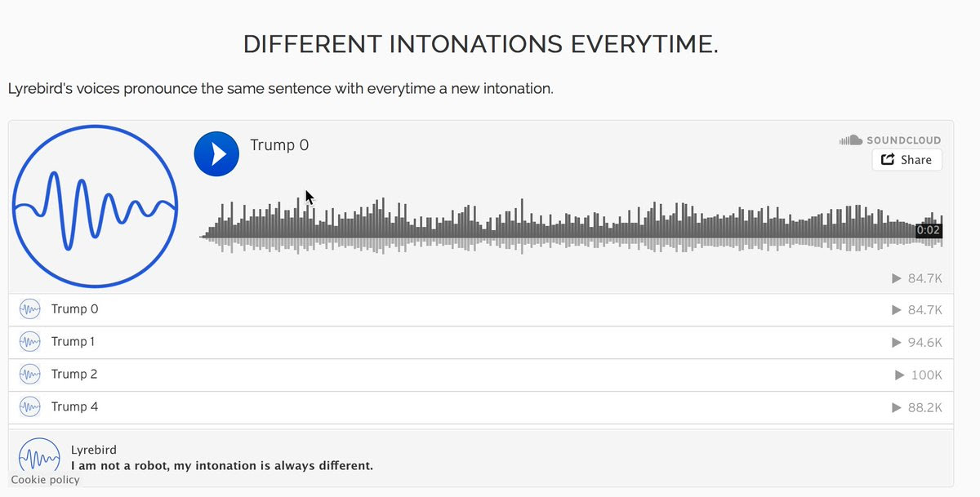Image resolution: width=980 pixels, height=497 pixels.
Task: Click the Trump 0 title next to play button
Action: pyautogui.click(x=279, y=145)
